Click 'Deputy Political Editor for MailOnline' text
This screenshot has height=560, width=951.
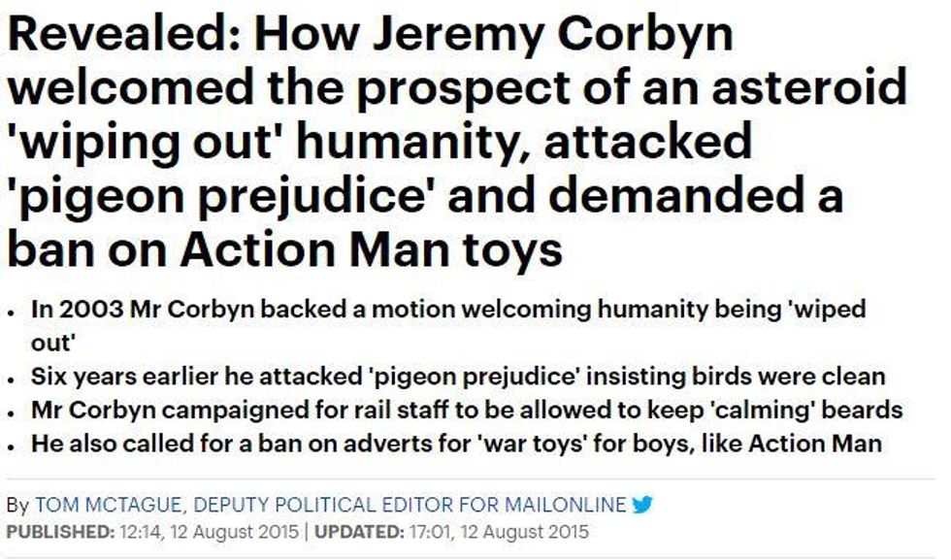pyautogui.click(x=410, y=505)
